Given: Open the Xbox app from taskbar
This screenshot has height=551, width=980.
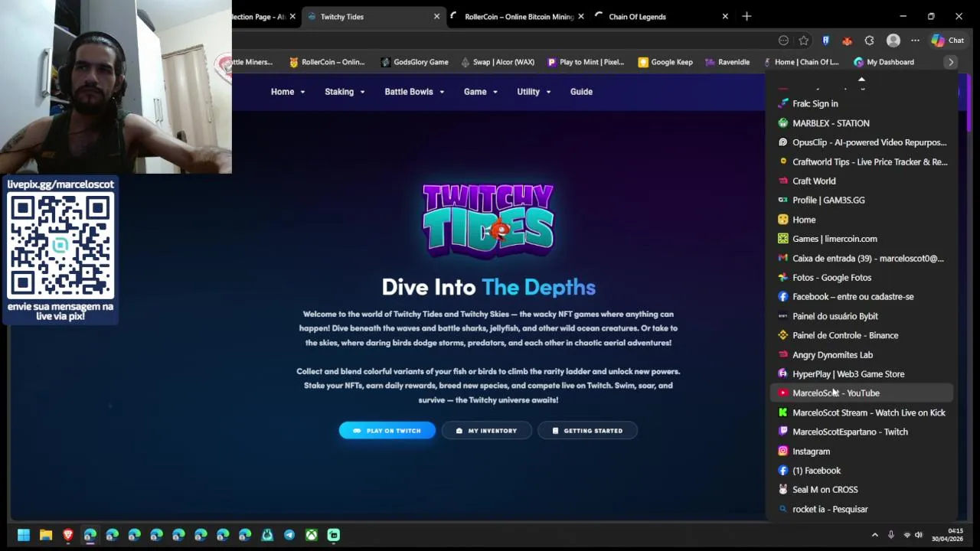Looking at the screenshot, I should tap(312, 535).
